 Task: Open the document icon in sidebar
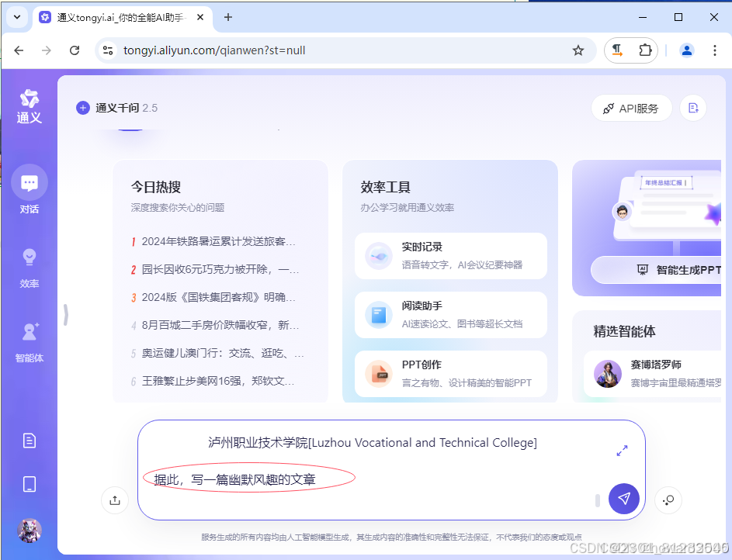[x=29, y=441]
